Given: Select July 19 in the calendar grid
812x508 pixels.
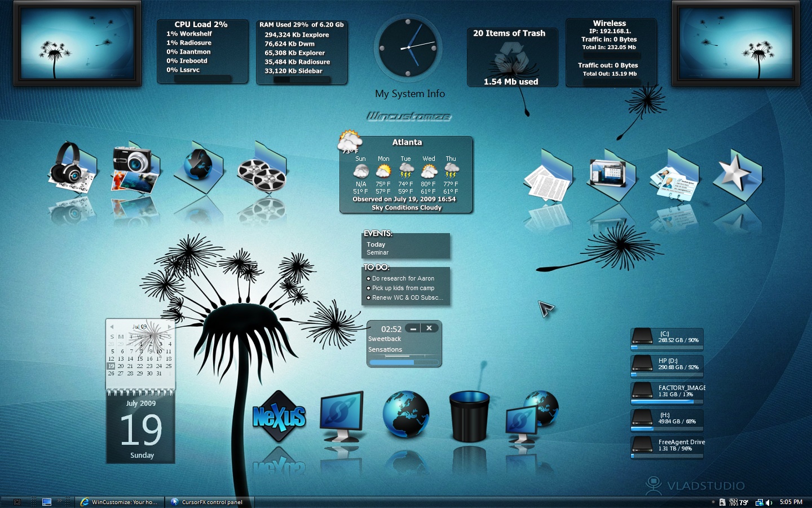Looking at the screenshot, I should pyautogui.click(x=111, y=366).
